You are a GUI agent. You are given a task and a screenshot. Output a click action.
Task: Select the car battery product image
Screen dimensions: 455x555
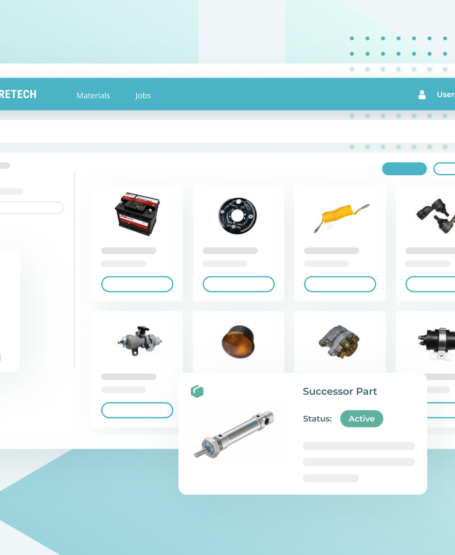(137, 213)
